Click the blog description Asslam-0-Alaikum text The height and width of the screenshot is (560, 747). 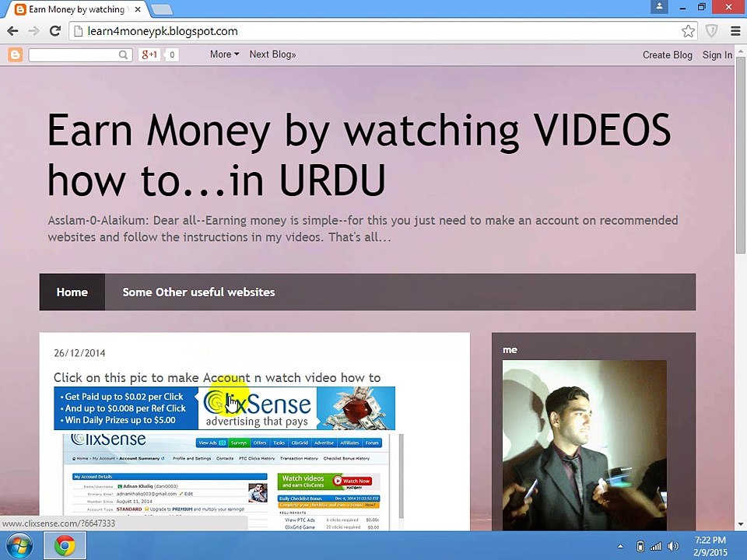[363, 229]
